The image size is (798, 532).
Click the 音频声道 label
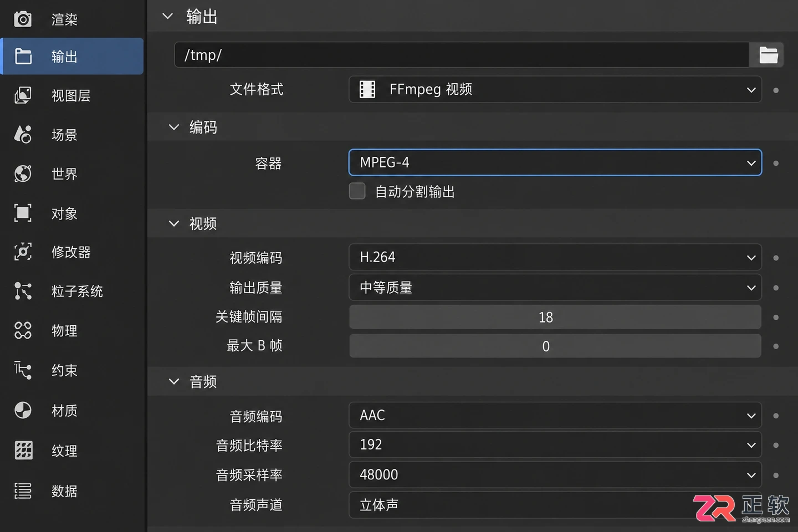256,505
